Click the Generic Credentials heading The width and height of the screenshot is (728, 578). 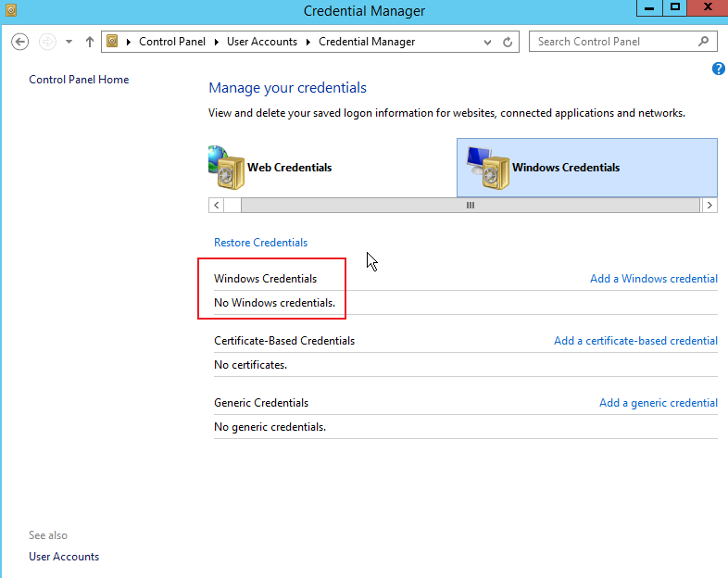[x=261, y=403]
